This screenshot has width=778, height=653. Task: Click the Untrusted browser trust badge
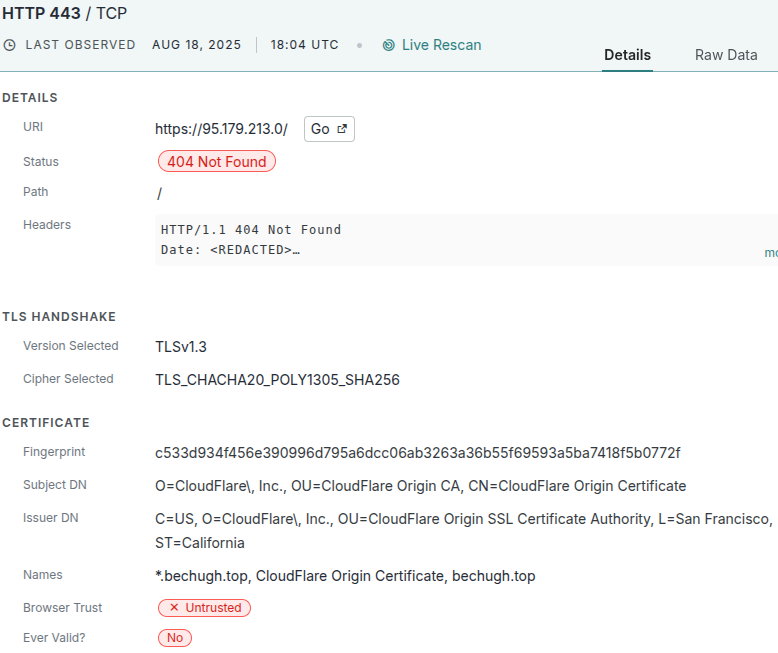(205, 608)
